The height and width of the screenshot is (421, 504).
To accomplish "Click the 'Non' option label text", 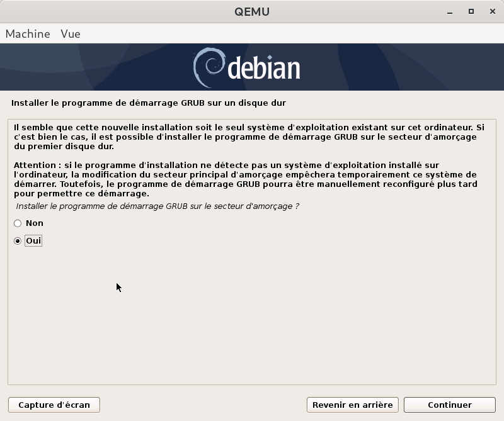I will point(35,223).
